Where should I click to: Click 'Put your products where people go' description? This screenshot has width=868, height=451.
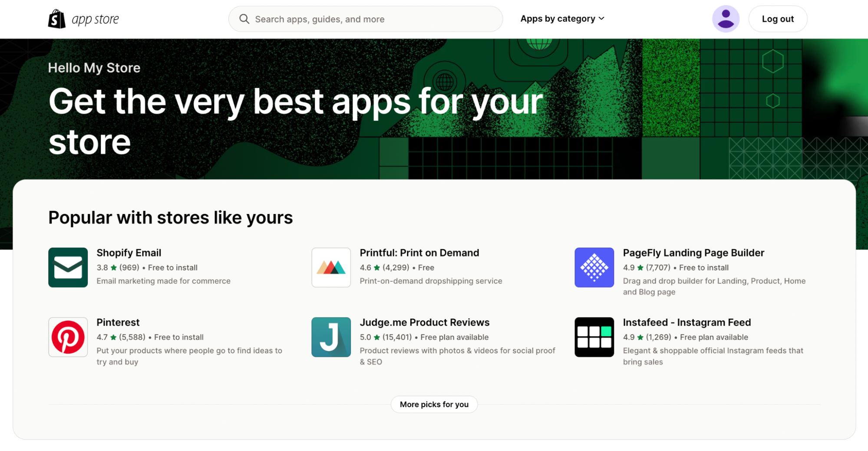coord(189,356)
